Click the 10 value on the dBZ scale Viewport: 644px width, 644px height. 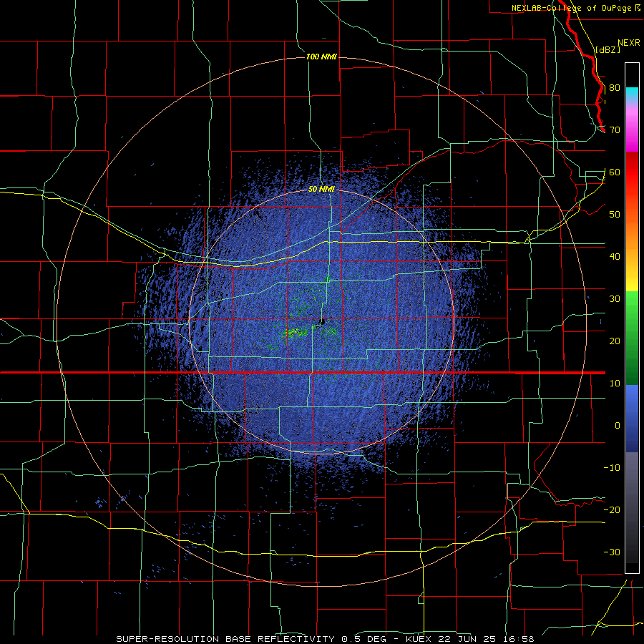pyautogui.click(x=615, y=384)
